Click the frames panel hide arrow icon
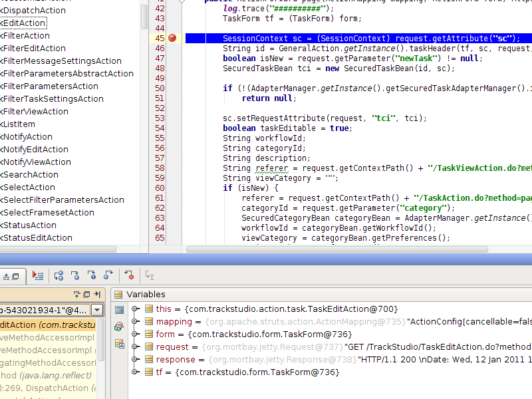This screenshot has width=532, height=399. (x=97, y=294)
